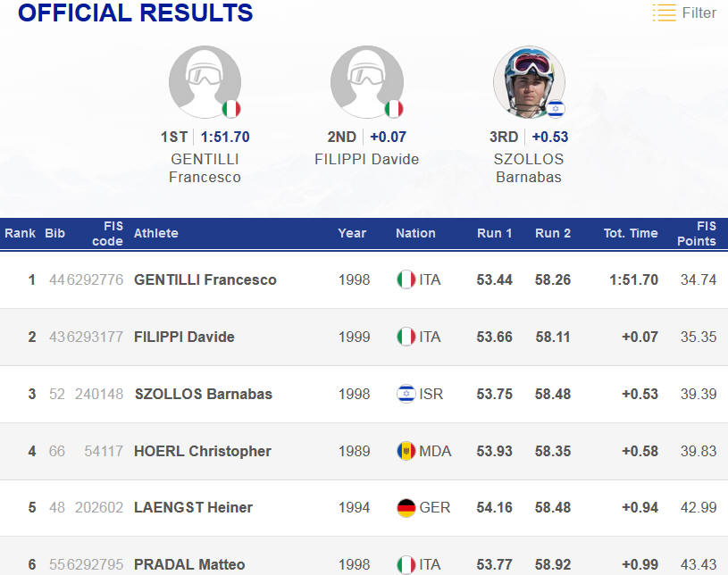
Task: Open Szollos Barnabas podium photo
Action: [528, 80]
